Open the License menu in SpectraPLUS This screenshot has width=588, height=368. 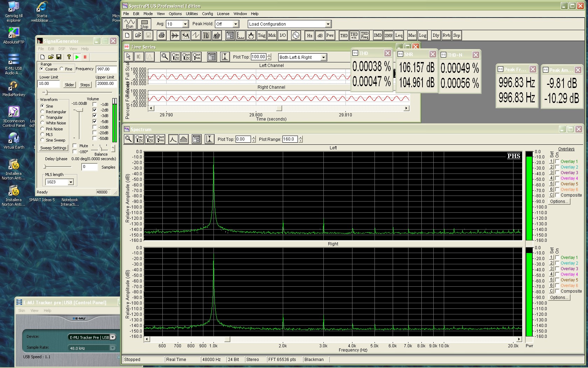click(x=223, y=14)
